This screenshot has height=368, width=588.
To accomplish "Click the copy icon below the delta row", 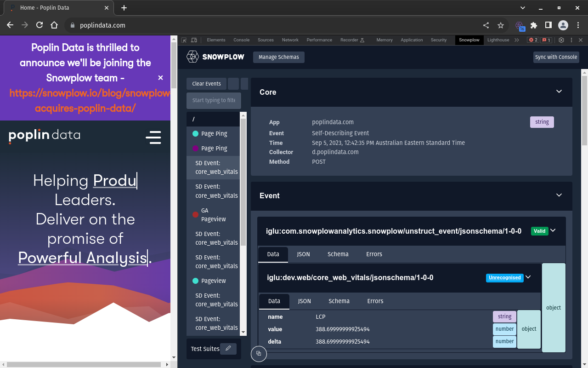I will click(x=259, y=353).
